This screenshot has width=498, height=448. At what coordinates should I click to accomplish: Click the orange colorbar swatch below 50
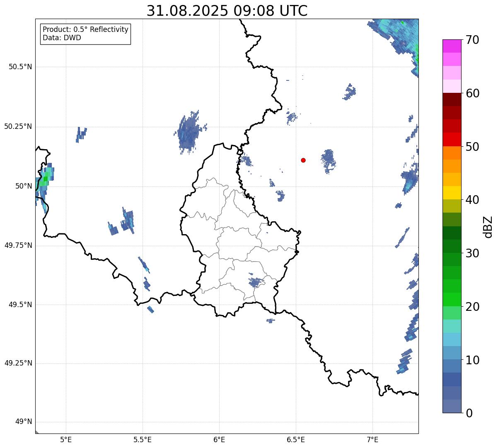tap(452, 153)
